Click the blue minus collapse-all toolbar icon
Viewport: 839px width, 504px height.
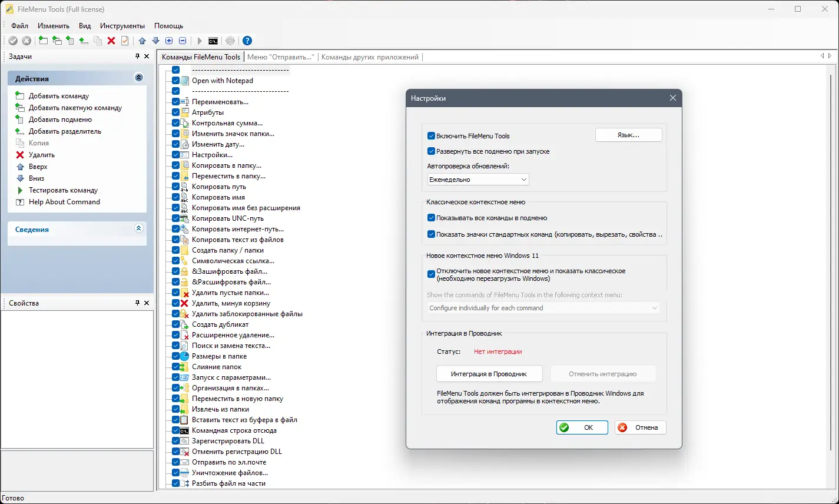click(183, 41)
